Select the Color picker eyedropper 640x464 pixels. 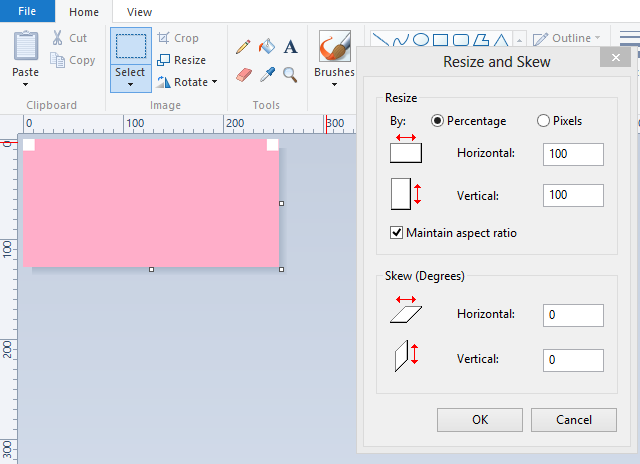267,74
